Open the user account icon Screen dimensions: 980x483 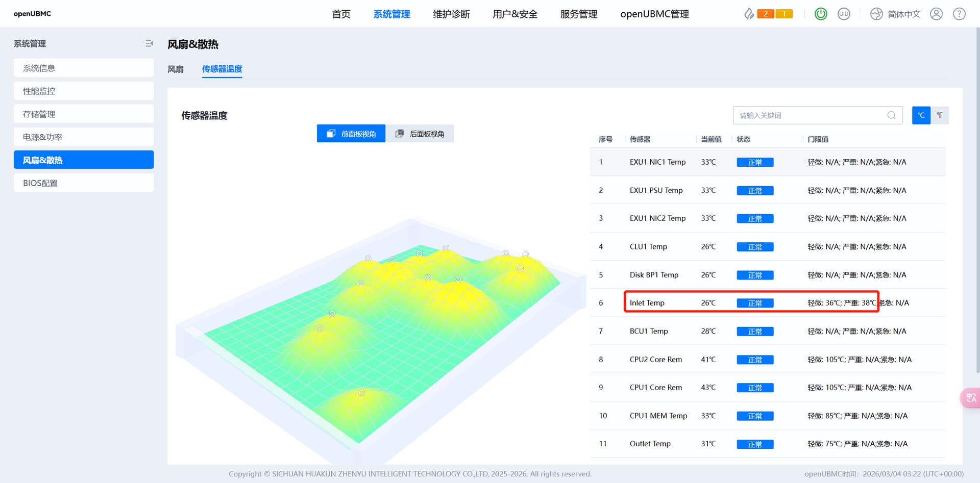click(x=936, y=14)
